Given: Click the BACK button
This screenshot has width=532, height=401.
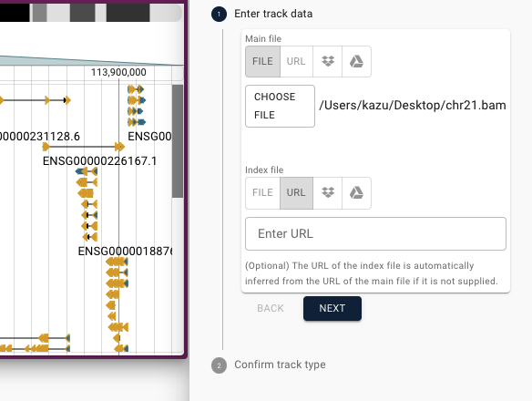Looking at the screenshot, I should pos(271,308).
